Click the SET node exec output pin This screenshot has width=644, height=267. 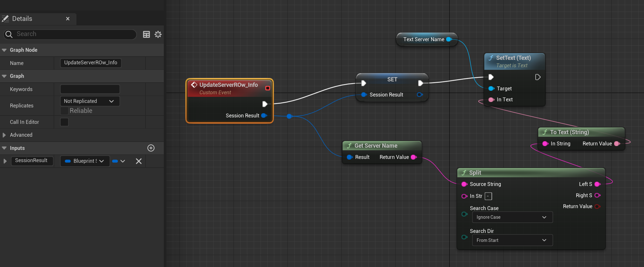(x=421, y=83)
